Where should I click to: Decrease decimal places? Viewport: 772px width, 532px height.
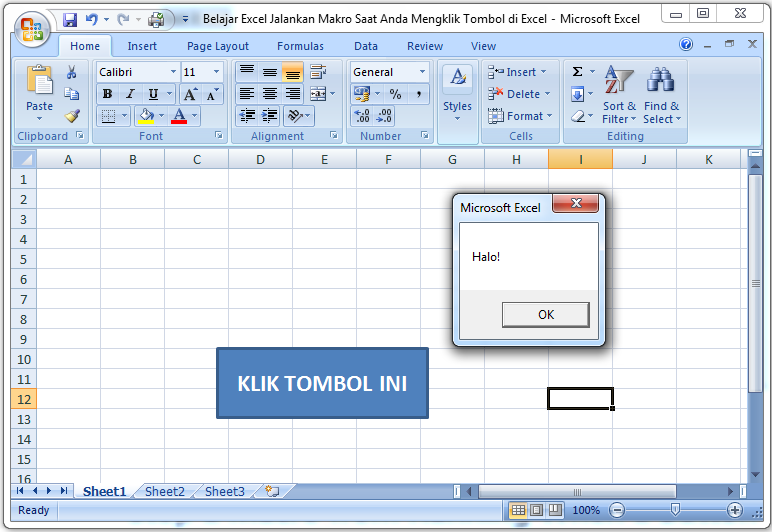point(384,116)
